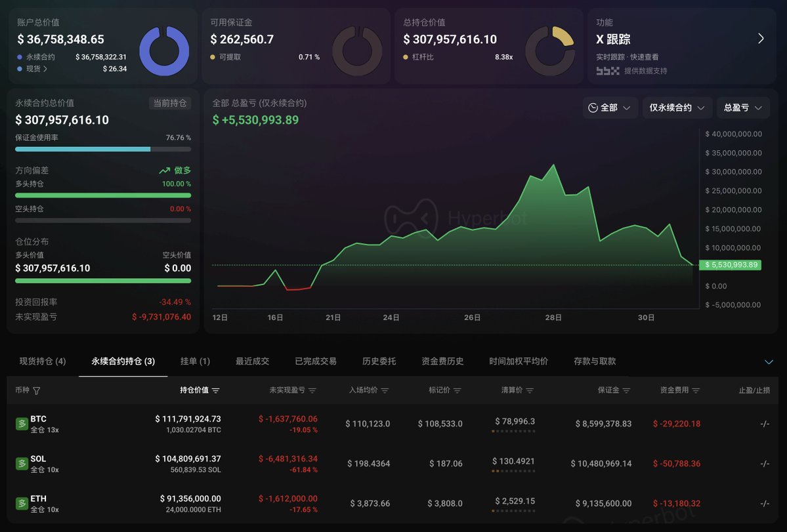Click the 当前持仓 button
This screenshot has height=532, width=787.
(x=169, y=103)
